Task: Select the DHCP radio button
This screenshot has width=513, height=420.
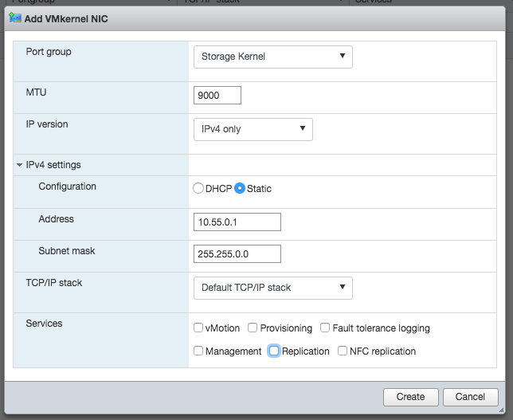Action: pos(198,188)
